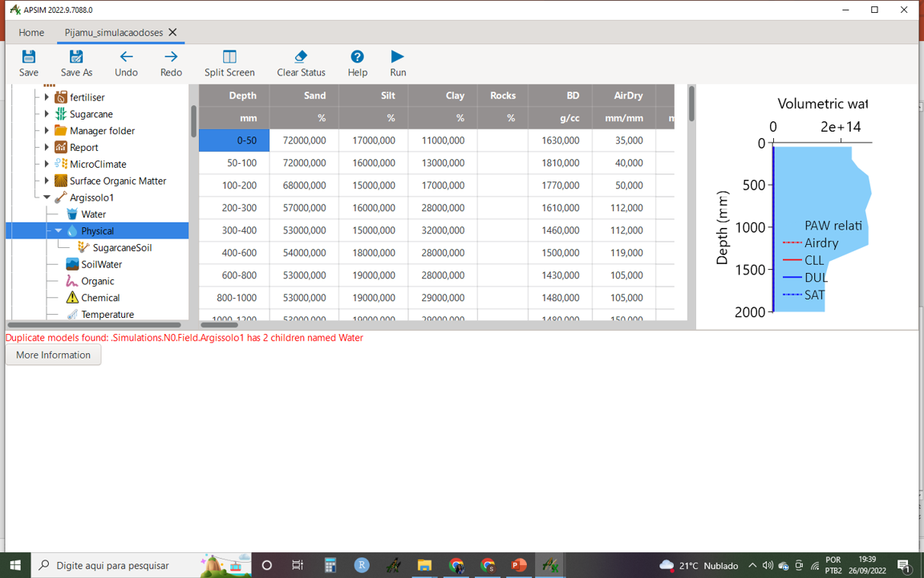The image size is (924, 578).
Task: Click the table horizontal scrollbar
Action: point(219,325)
